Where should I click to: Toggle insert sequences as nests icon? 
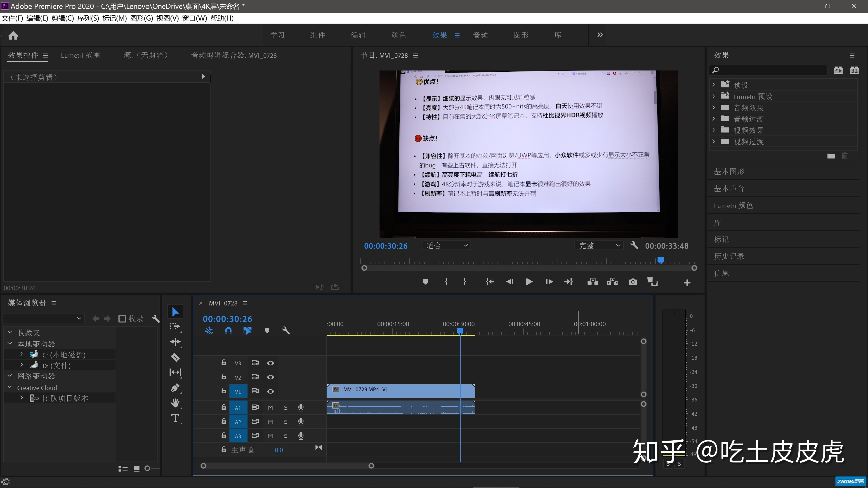[x=209, y=331]
